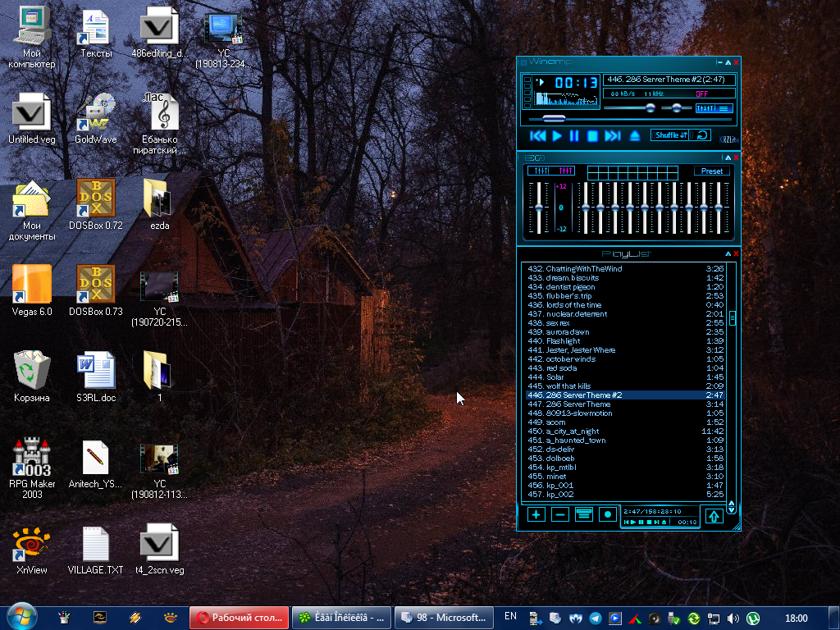Viewport: 840px width, 630px height.
Task: Open the playlist Misc options button
Action: [608, 514]
